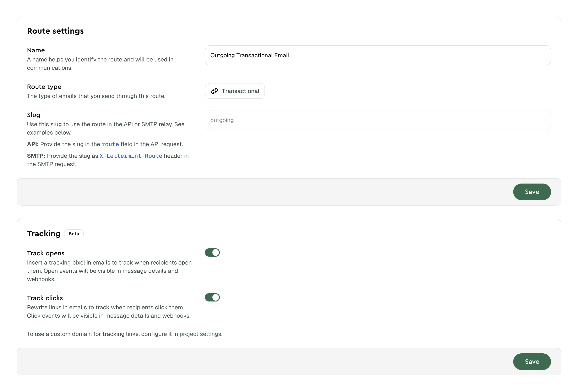The width and height of the screenshot is (578, 392).
Task: Click the Slug label text
Action: [x=34, y=115]
